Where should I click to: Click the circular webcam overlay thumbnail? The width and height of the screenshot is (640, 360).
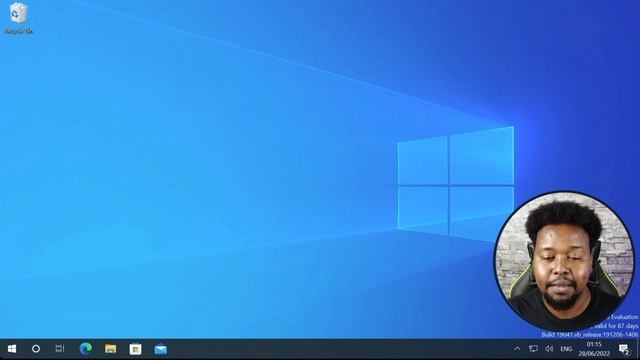(x=564, y=261)
